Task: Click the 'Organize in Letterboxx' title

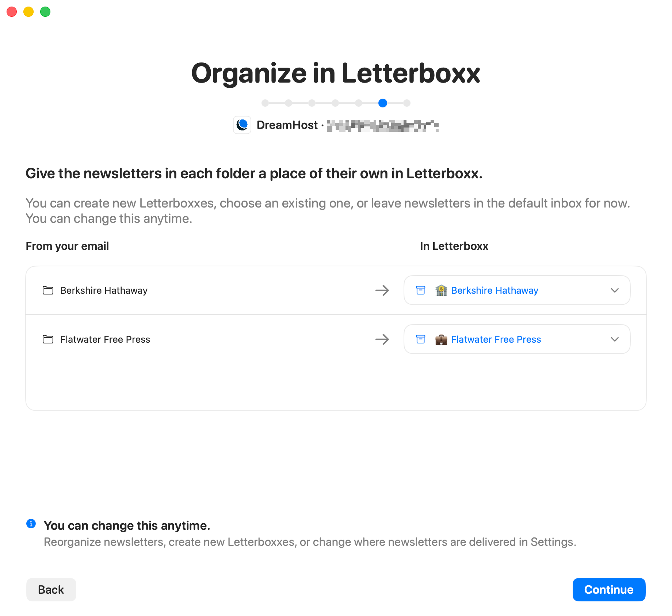Action: tap(336, 73)
